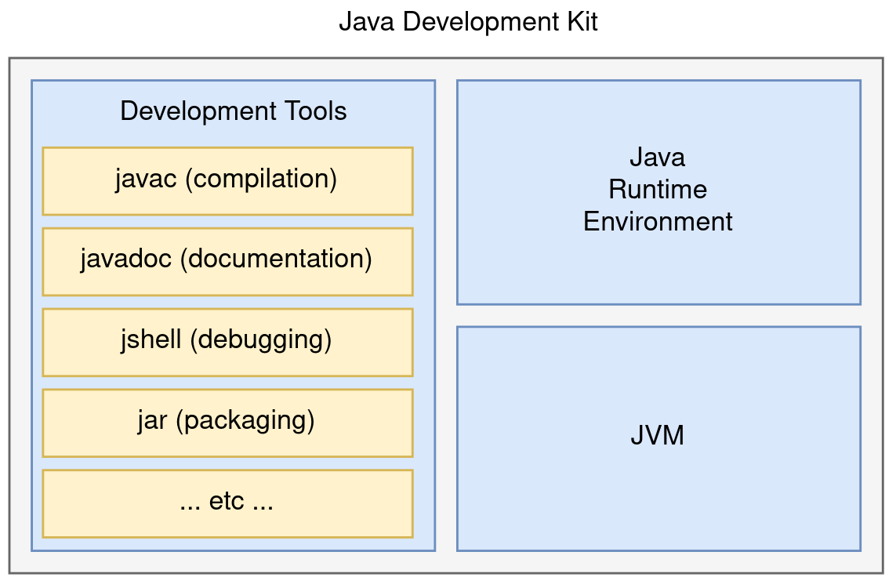The height and width of the screenshot is (588, 896).
Task: Click '(documentation)' text in javadoc box
Action: pyautogui.click(x=276, y=260)
